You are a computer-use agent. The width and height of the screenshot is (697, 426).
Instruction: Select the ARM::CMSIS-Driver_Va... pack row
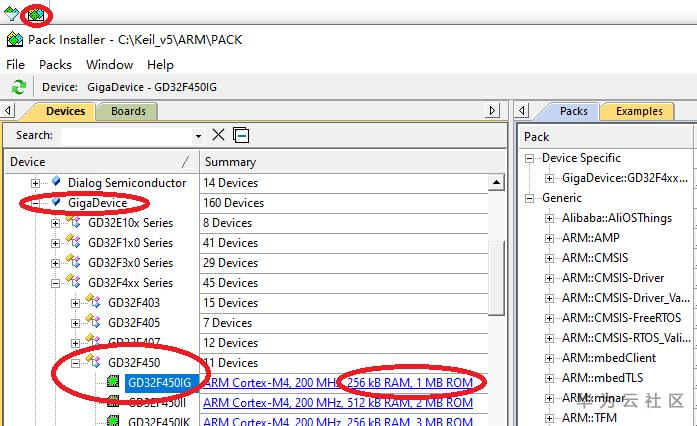[625, 298]
